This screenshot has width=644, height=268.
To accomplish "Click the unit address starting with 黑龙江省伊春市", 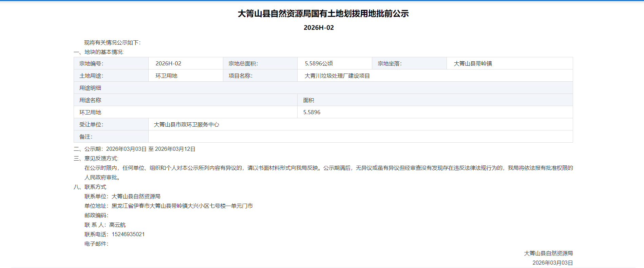I will point(182,206).
